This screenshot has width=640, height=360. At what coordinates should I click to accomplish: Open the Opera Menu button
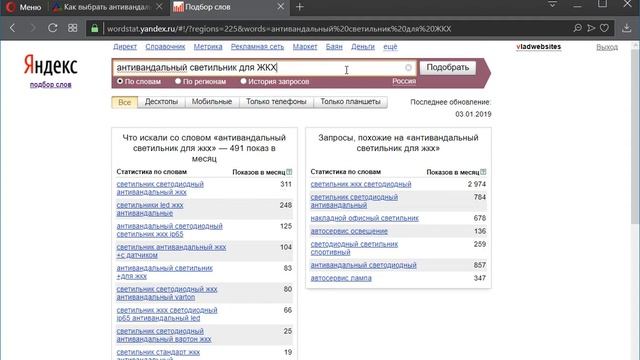24,7
